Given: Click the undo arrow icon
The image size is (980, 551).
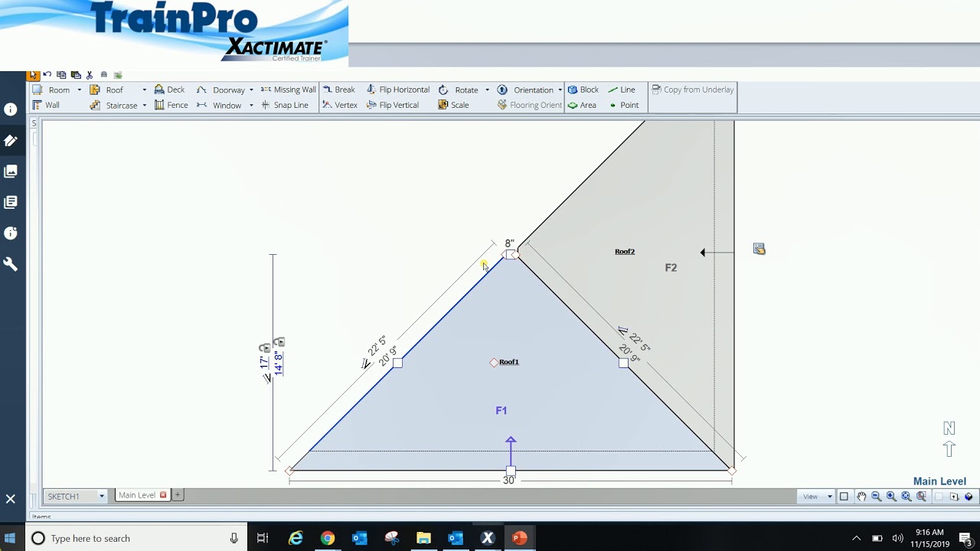Looking at the screenshot, I should pos(47,75).
